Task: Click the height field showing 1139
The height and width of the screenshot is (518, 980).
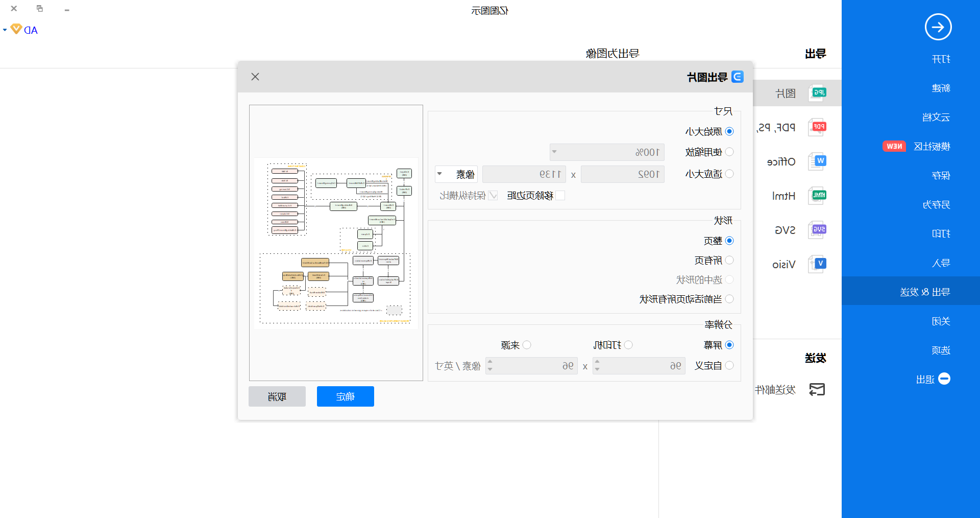Action: (x=524, y=174)
